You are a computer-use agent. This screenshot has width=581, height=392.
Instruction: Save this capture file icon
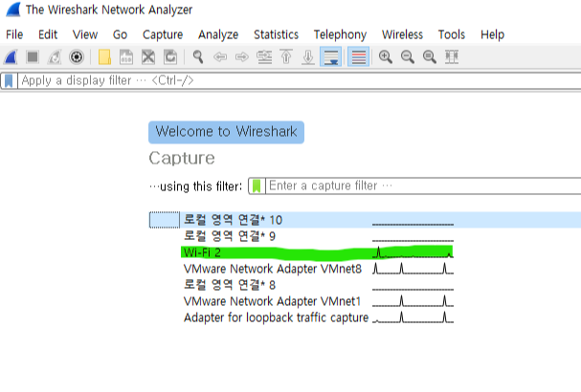click(x=126, y=57)
